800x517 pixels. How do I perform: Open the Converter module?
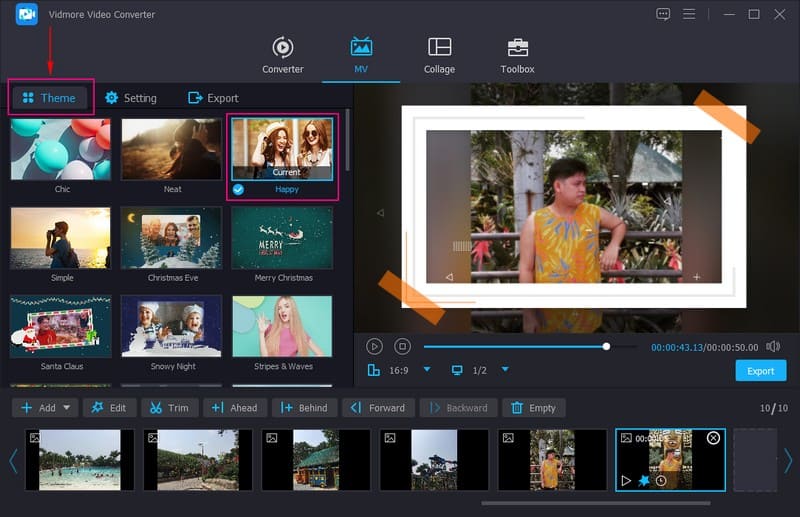click(x=282, y=55)
